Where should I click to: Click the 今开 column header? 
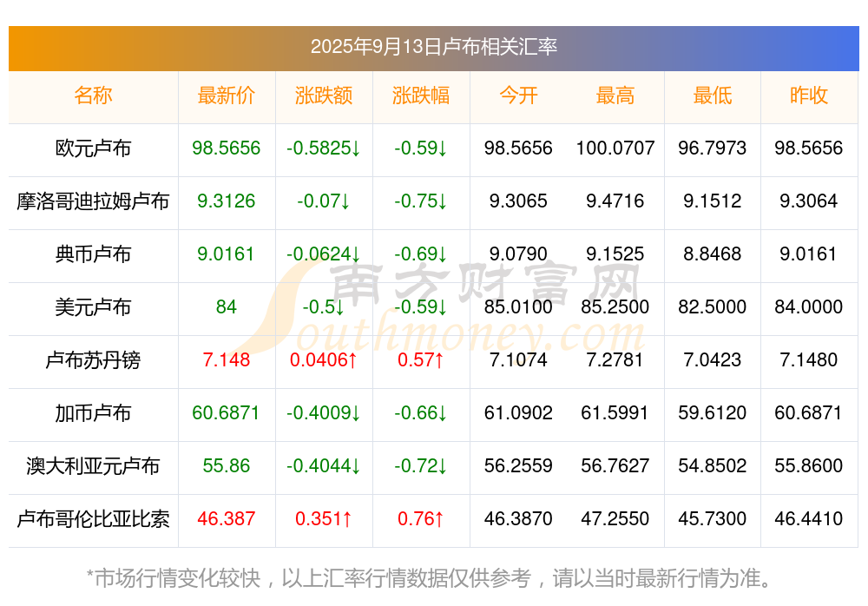[518, 96]
